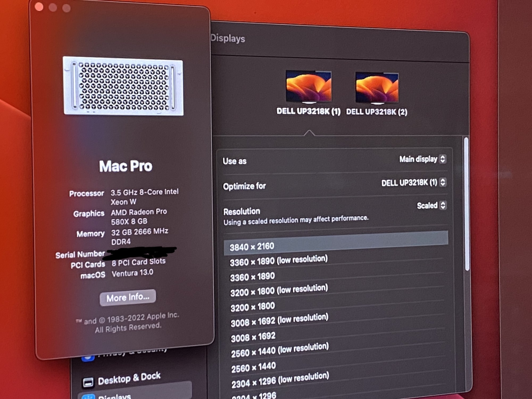Open the Optimize for DELL UP3218K dropdown
Viewport: 532px width, 399px height.
tap(443, 182)
